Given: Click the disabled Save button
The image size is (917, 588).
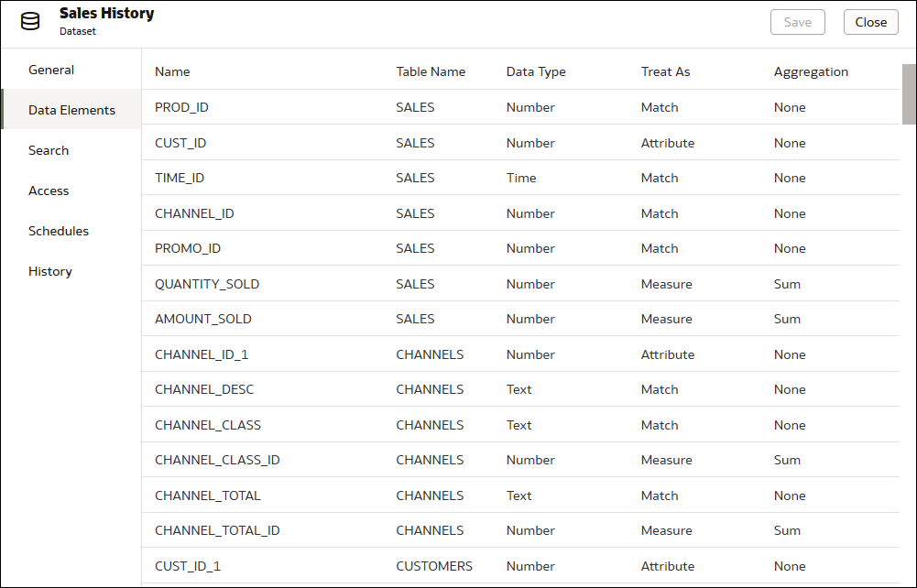Looking at the screenshot, I should pyautogui.click(x=796, y=22).
